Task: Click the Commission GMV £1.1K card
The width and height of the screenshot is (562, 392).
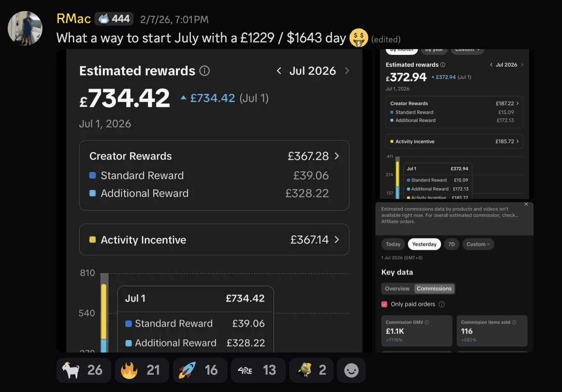Action: tap(417, 331)
